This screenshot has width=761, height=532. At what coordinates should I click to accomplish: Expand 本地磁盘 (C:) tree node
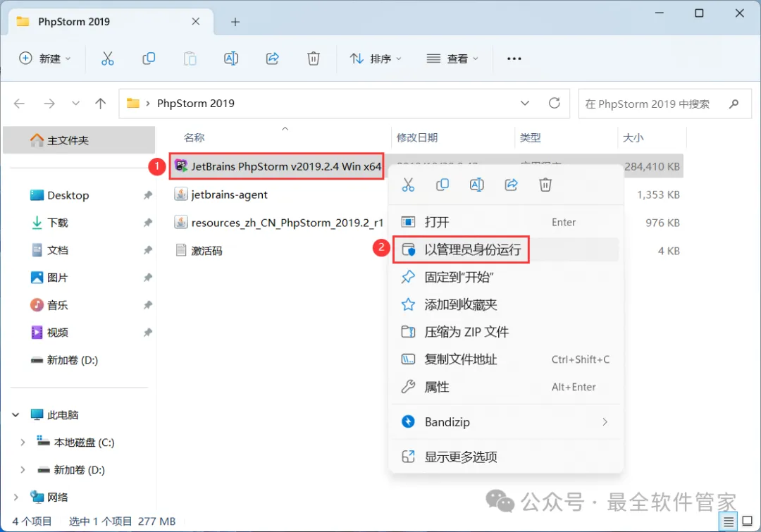point(23,443)
